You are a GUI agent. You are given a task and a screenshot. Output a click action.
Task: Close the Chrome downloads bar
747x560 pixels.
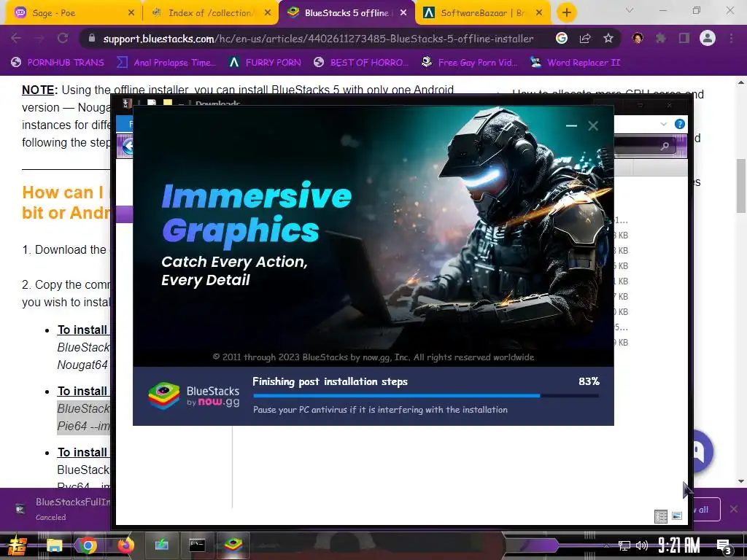coord(734,509)
